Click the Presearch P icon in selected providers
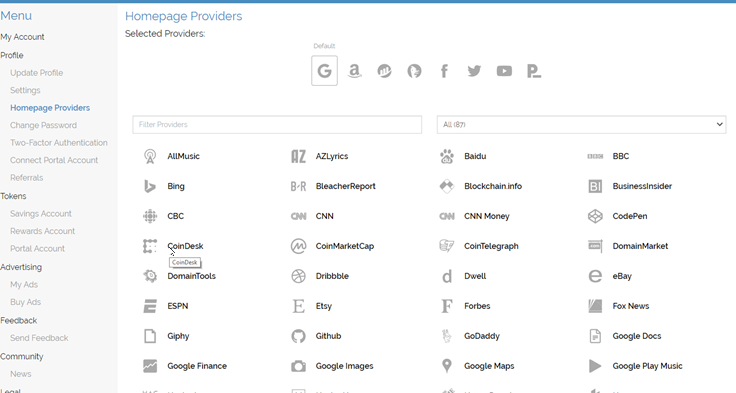The height and width of the screenshot is (393, 736). click(x=534, y=71)
